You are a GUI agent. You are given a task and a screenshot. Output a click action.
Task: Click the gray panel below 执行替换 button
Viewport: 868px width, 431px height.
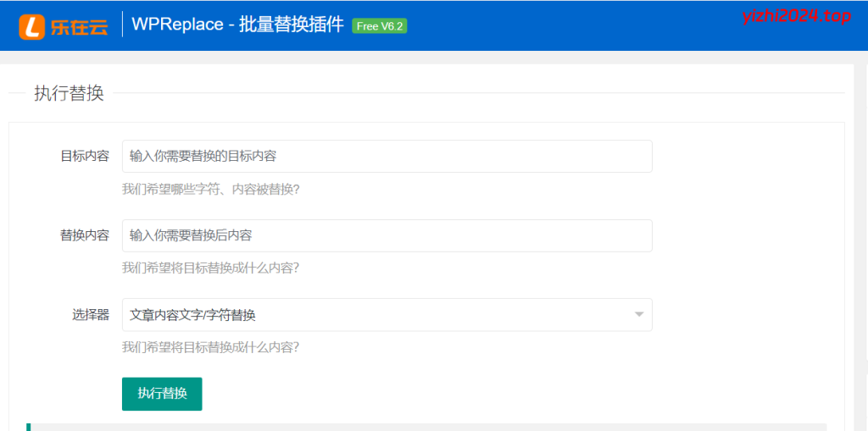tap(424, 427)
